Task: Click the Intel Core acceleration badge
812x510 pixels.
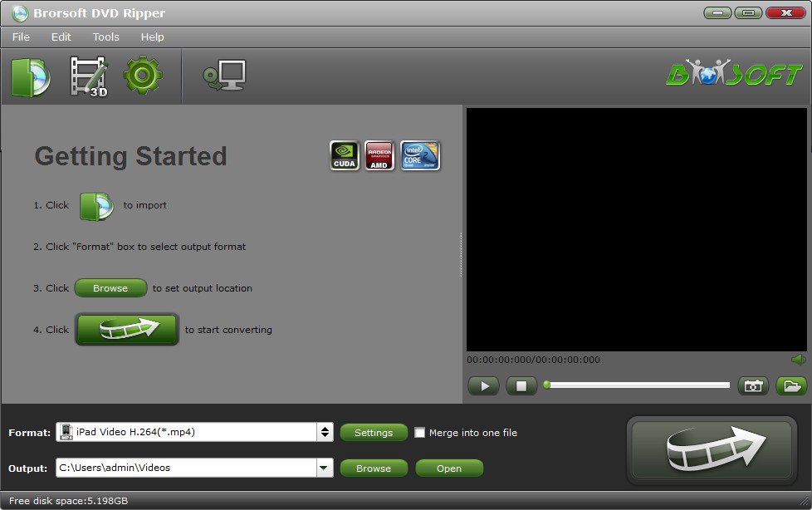Action: point(420,155)
